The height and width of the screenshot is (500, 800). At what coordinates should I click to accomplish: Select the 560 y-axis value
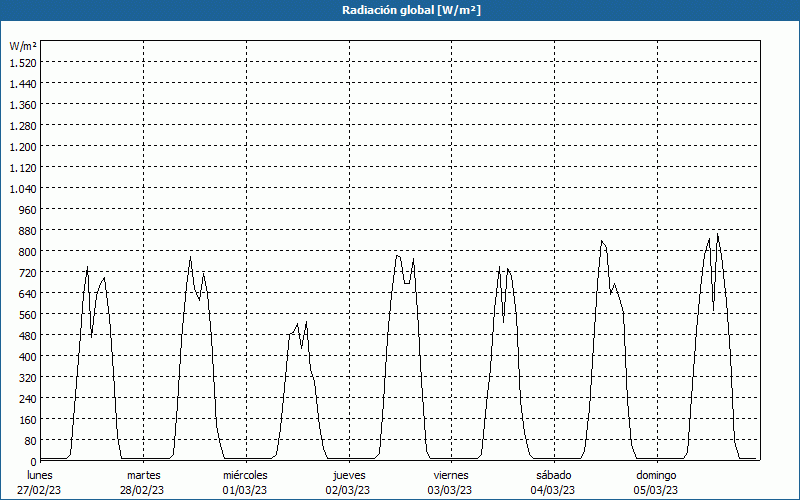(28, 314)
